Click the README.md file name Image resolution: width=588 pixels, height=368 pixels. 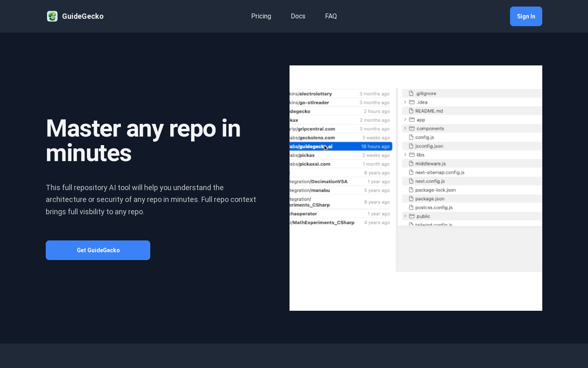point(429,111)
